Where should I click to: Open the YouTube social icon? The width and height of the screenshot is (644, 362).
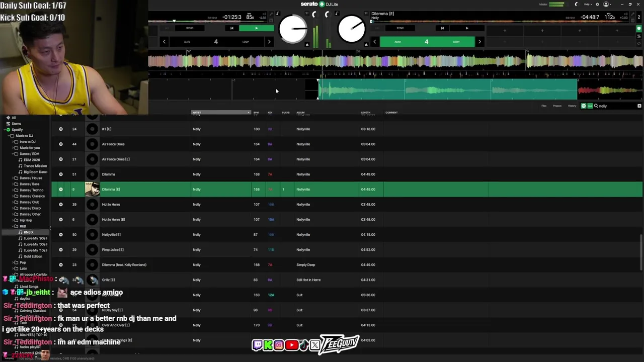291,345
